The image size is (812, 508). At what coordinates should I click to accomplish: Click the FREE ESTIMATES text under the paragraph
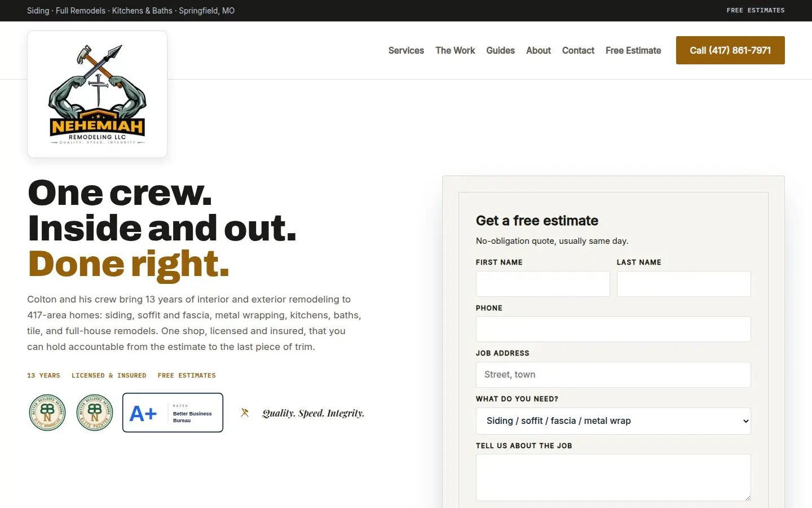tap(187, 375)
